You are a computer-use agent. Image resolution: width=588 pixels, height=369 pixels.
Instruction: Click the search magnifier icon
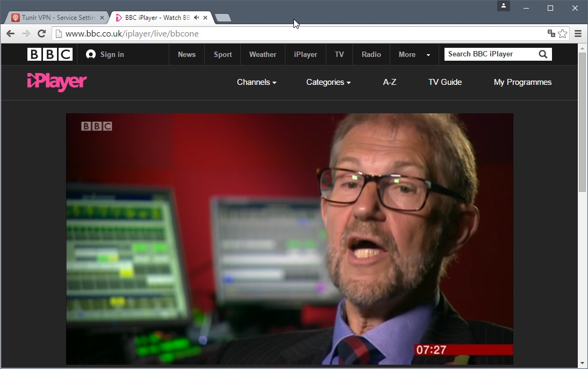click(x=543, y=54)
